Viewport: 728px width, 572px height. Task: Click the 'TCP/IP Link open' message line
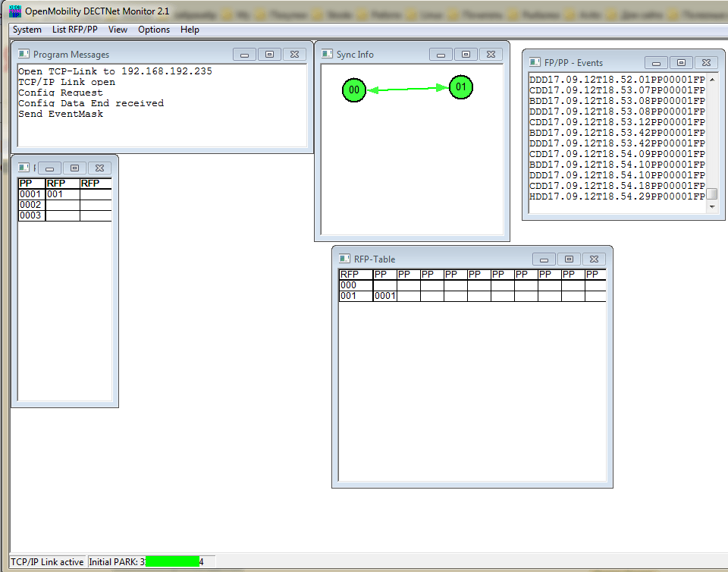click(x=67, y=82)
